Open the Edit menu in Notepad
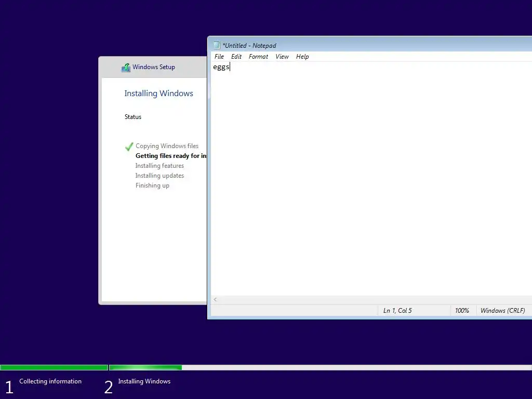This screenshot has height=399, width=532. 236,57
